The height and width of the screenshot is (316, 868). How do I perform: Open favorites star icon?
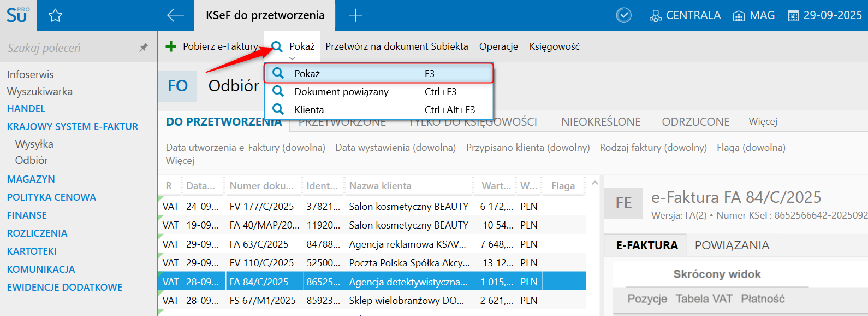click(55, 15)
